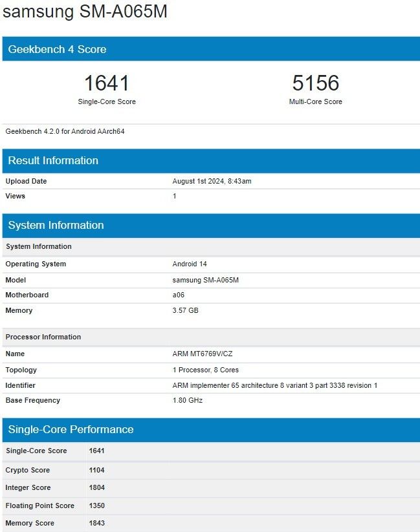The width and height of the screenshot is (420, 532).
Task: Select Floating Point Score value 1350
Action: (97, 505)
